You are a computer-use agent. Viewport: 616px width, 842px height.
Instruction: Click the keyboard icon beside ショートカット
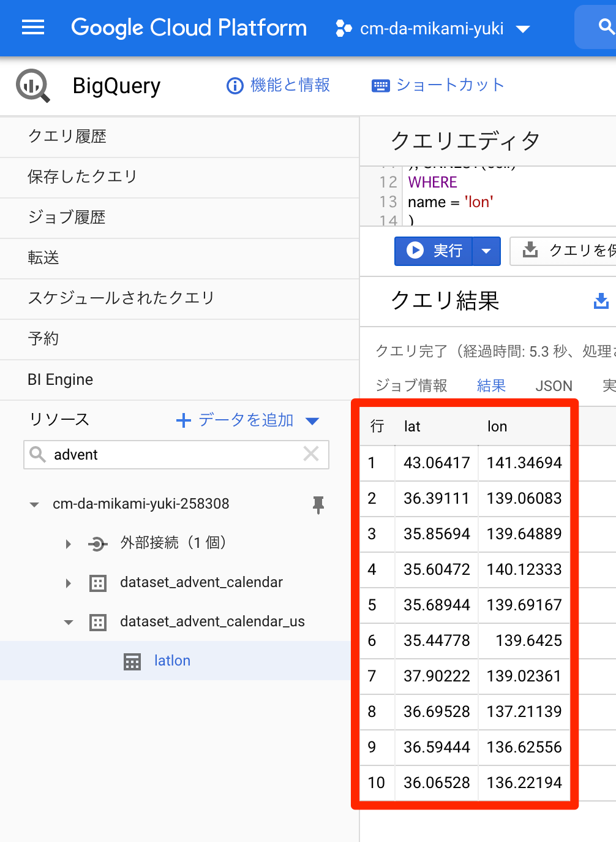pos(380,85)
